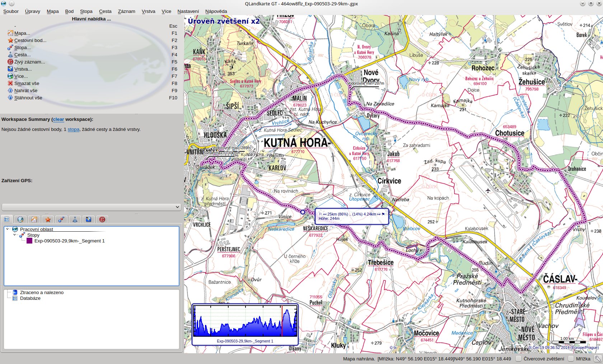This screenshot has height=364, width=603.
Task: Click the wrench icon in status bar
Action: [598, 359]
